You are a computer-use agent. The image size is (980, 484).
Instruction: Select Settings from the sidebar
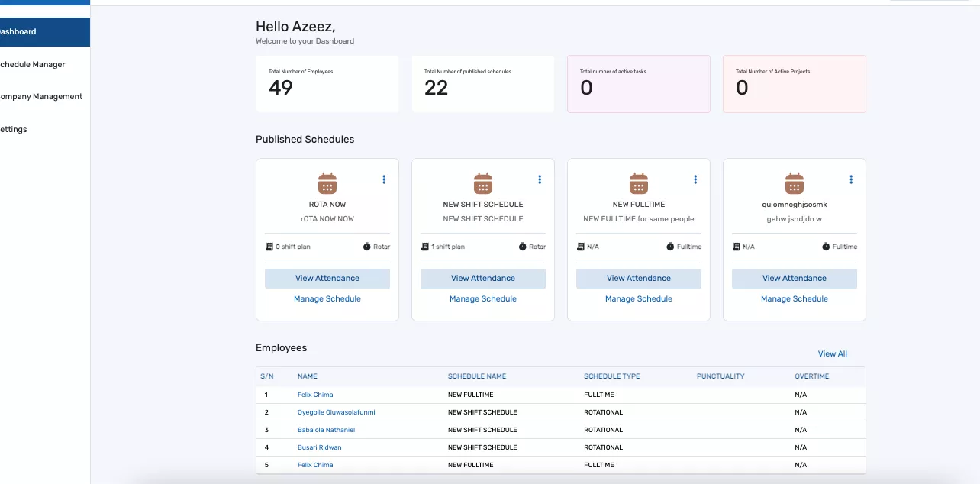[14, 129]
